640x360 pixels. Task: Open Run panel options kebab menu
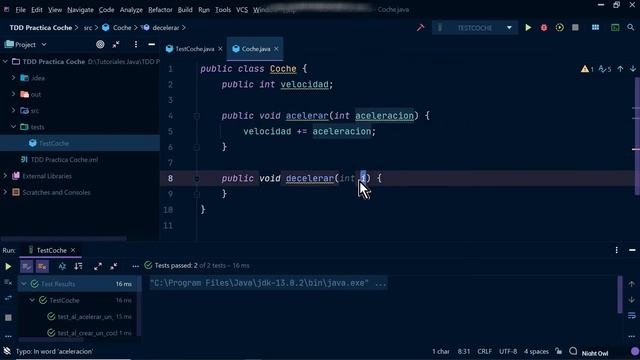tap(616, 250)
